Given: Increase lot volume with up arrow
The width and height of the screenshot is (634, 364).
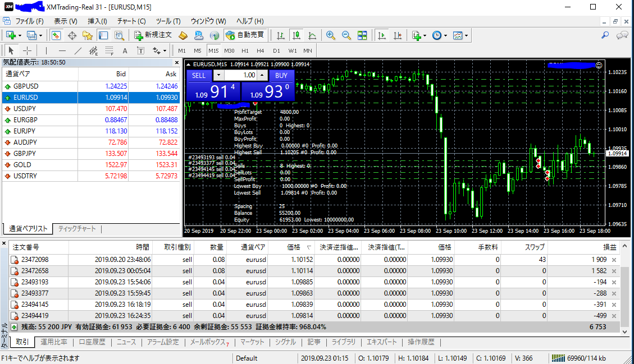Looking at the screenshot, I should coord(262,75).
